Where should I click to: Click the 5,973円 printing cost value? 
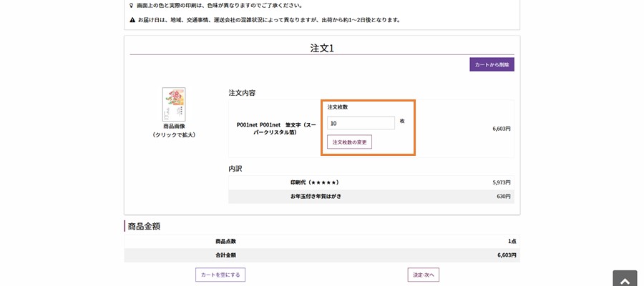point(502,182)
